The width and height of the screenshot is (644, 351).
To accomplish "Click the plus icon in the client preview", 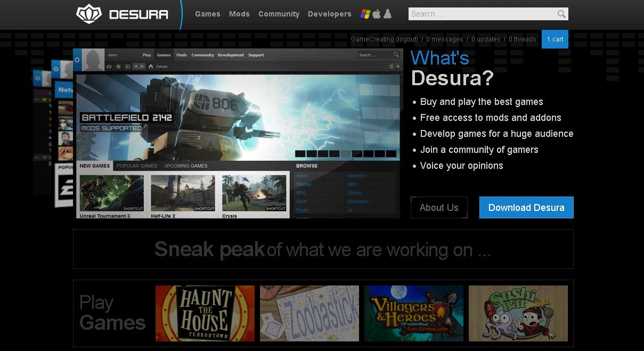I will tap(398, 67).
